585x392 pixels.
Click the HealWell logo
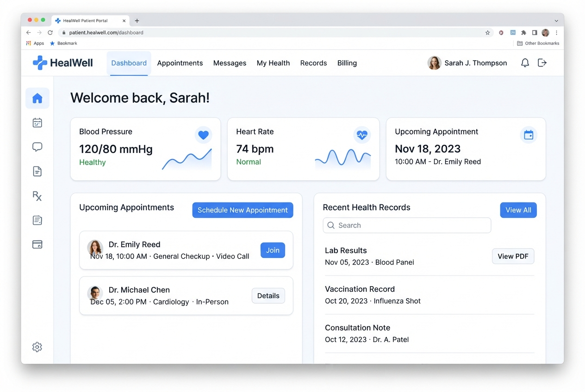[63, 63]
